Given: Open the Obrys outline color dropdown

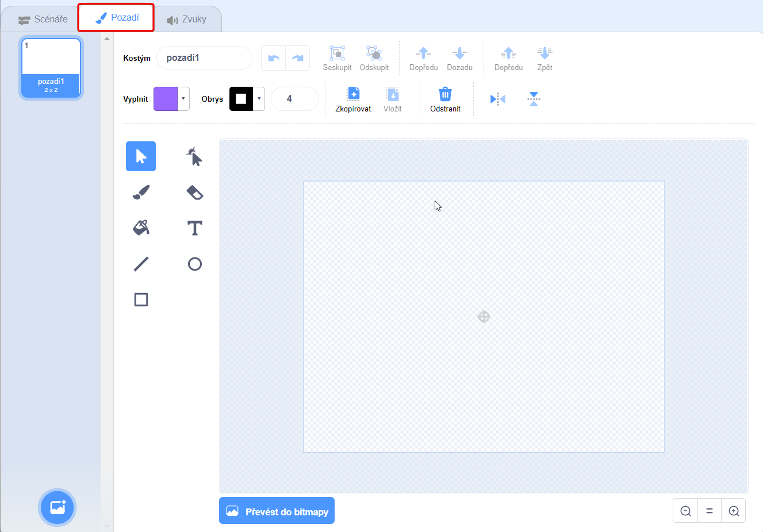Looking at the screenshot, I should pyautogui.click(x=247, y=99).
